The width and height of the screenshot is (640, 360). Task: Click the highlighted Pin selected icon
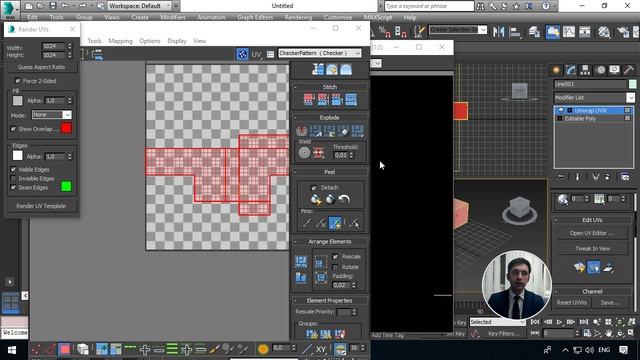[x=335, y=223]
